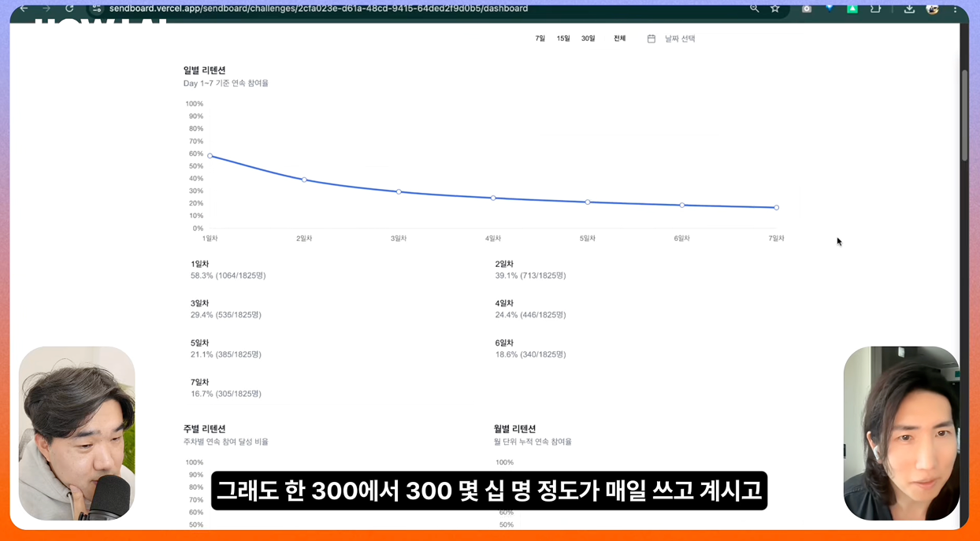This screenshot has width=980, height=541.
Task: Click the browser back navigation button
Action: tap(24, 9)
